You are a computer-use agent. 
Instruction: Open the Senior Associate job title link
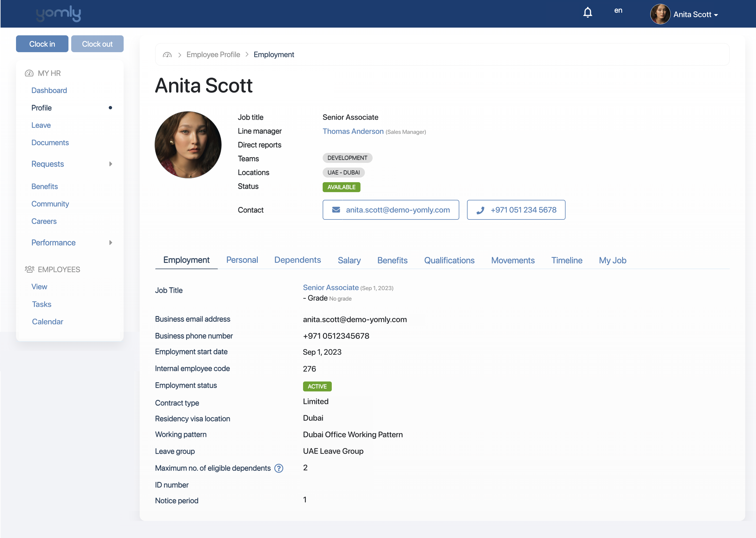331,288
